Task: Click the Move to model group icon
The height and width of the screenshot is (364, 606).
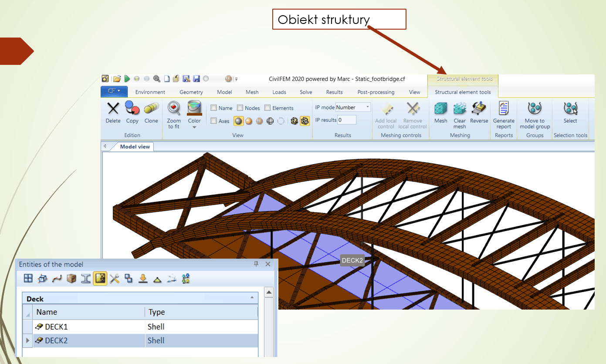Action: [x=535, y=109]
